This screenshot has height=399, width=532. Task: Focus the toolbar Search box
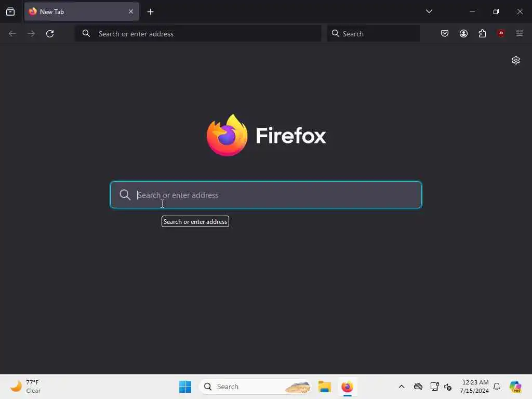click(x=373, y=34)
